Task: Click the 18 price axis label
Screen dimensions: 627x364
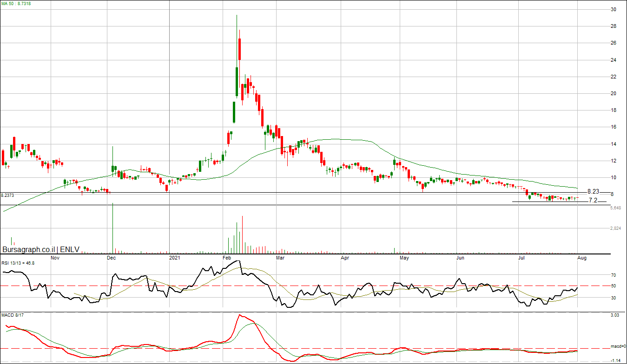Action: [x=614, y=110]
